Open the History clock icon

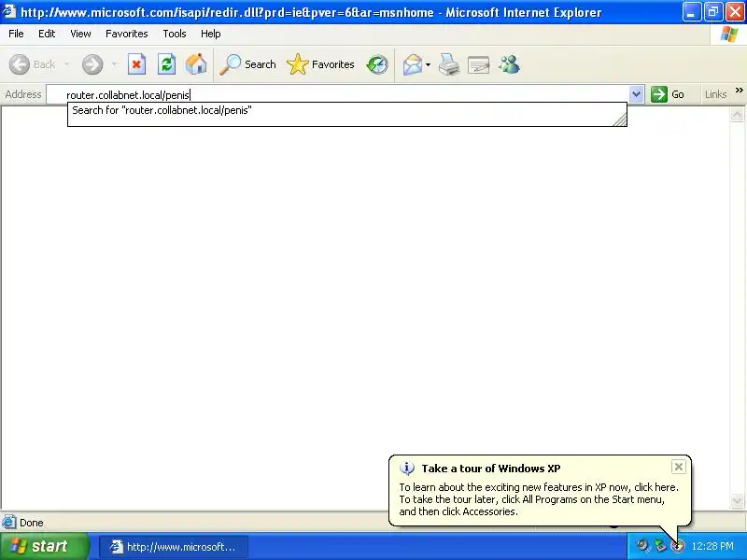pyautogui.click(x=377, y=64)
